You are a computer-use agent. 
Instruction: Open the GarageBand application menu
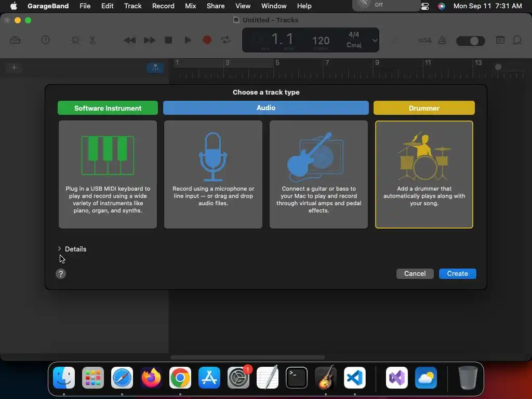click(x=48, y=6)
